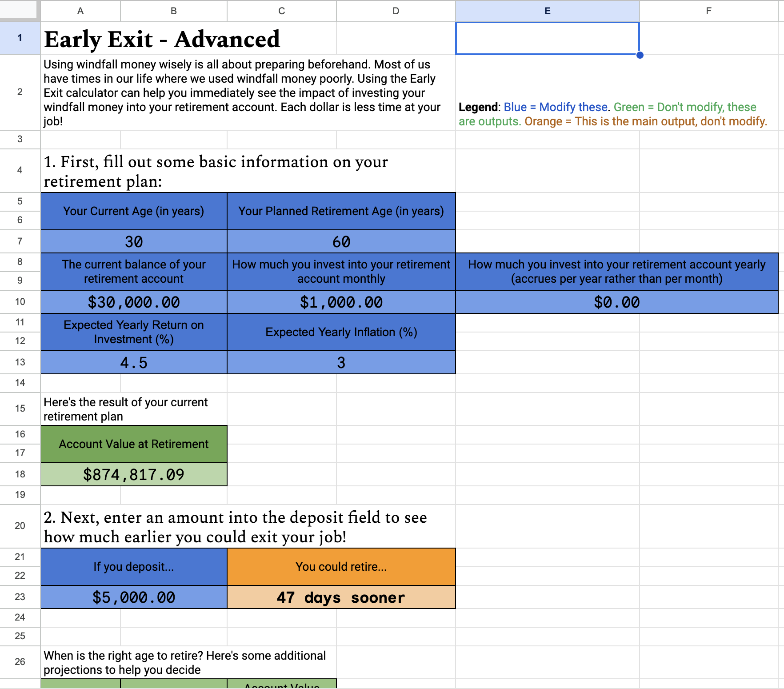The image size is (784, 689).
Task: Click the $1,000.00 monthly investment cell
Action: (341, 302)
